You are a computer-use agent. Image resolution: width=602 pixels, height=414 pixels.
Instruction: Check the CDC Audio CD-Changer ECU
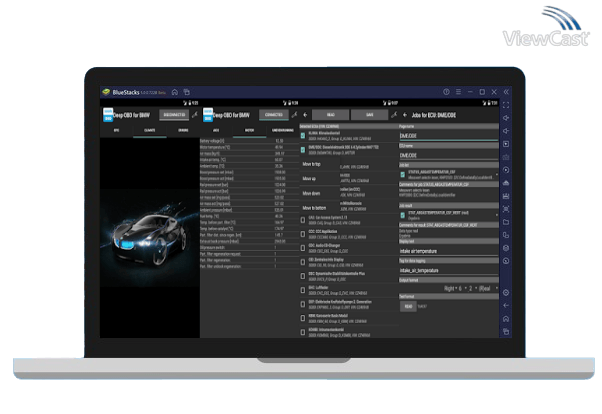click(x=303, y=248)
